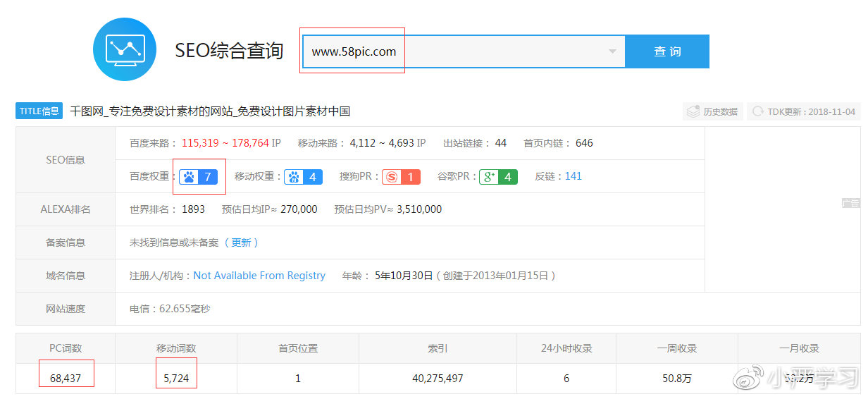This screenshot has height=399, width=868.
Task: Click the 首页位置 value 1
Action: point(298,379)
